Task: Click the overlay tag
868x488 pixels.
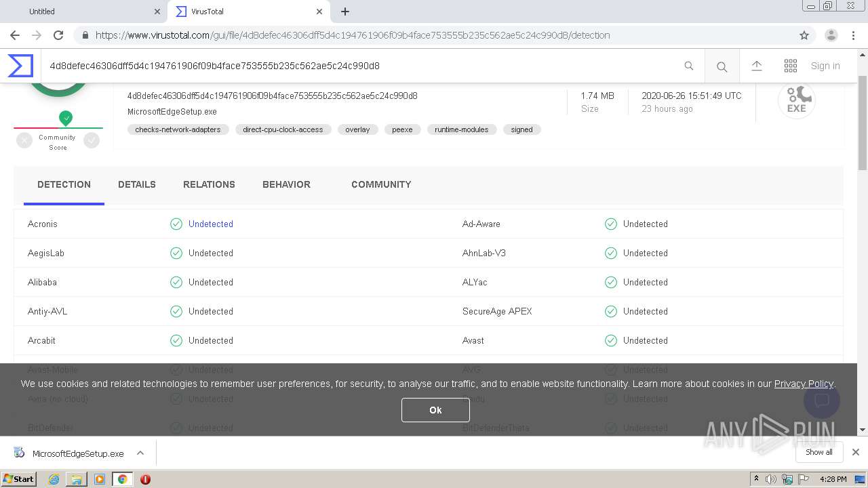Action: 357,129
